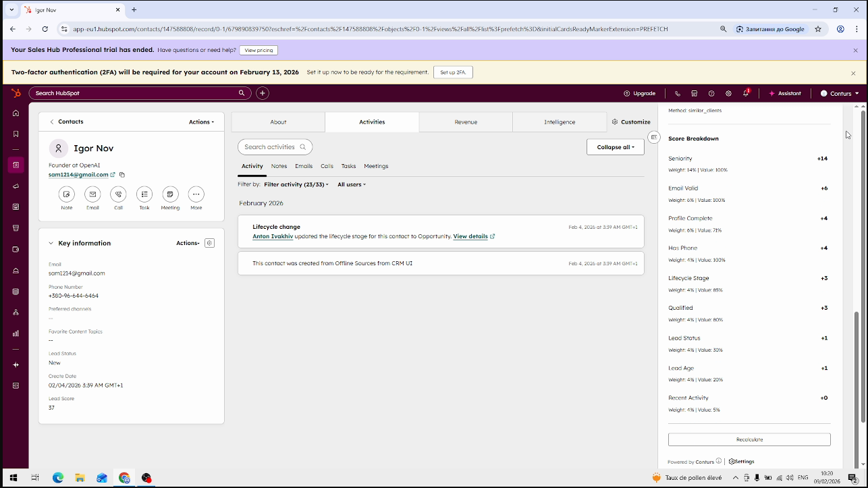The height and width of the screenshot is (488, 868).
Task: Open the Filter activity (23/33) dropdown
Action: click(295, 184)
